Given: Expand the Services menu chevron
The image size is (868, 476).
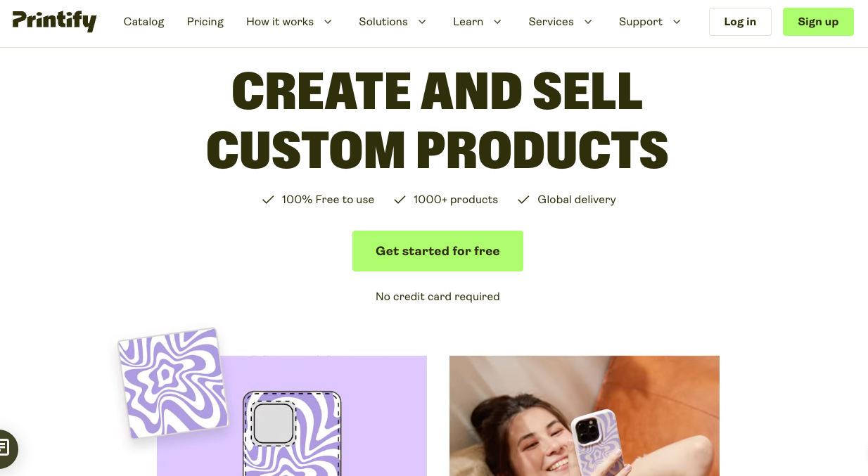Looking at the screenshot, I should (x=588, y=22).
